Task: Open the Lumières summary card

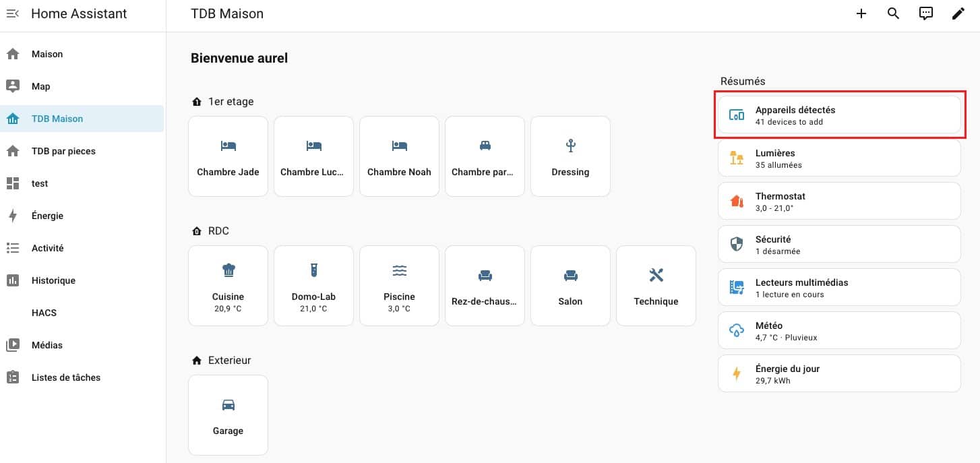Action: (838, 158)
